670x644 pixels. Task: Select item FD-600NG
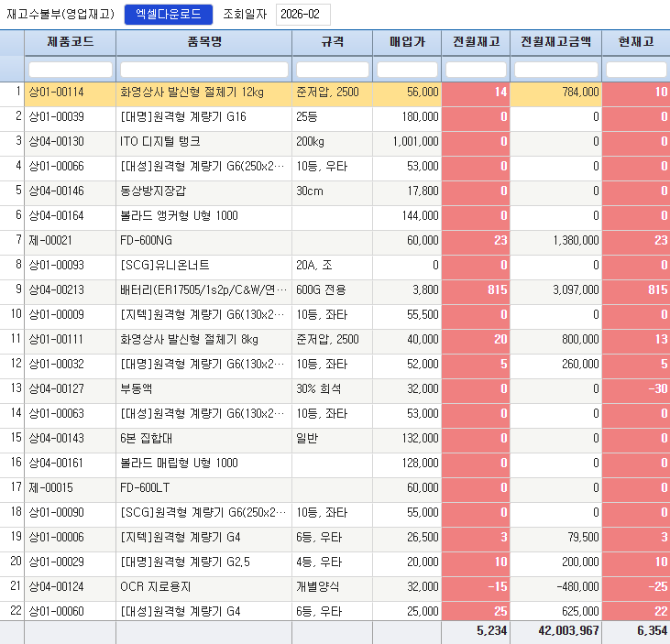click(146, 241)
